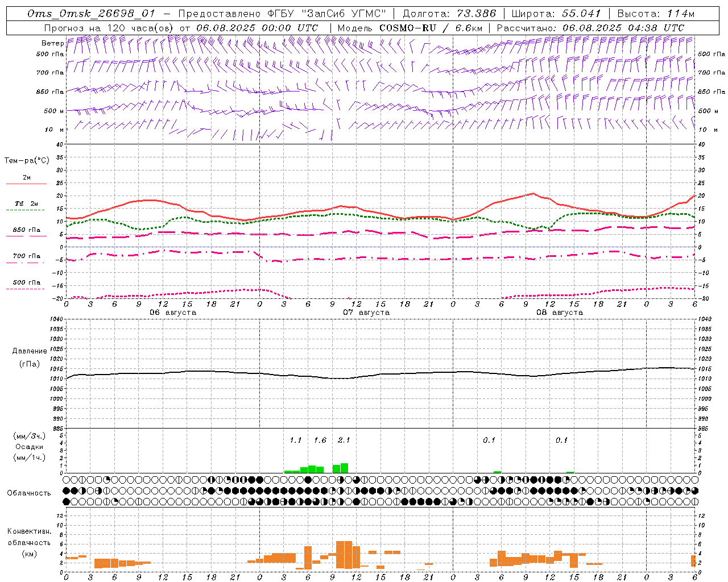This screenshot has width=728, height=582.
Task: Click the station title Oms_Omsk_26698_01
Action: tap(91, 14)
